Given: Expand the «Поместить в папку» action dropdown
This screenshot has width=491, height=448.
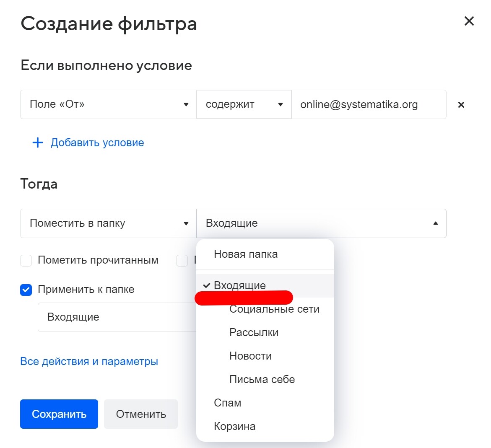Looking at the screenshot, I should click(x=108, y=223).
